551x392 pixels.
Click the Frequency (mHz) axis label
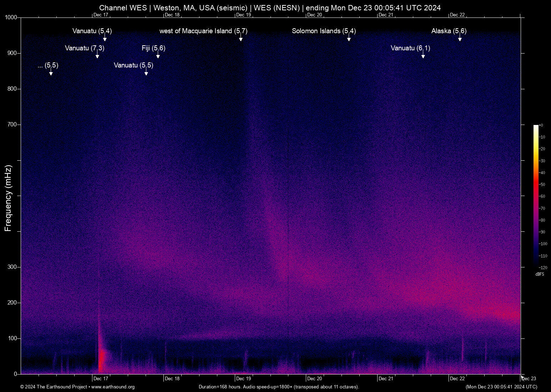click(8, 196)
